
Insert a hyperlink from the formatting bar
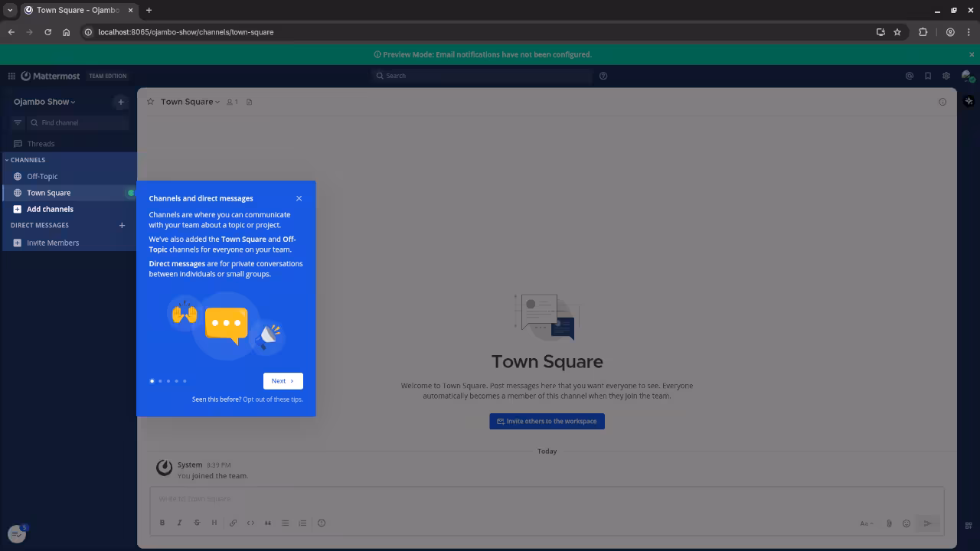tap(233, 523)
